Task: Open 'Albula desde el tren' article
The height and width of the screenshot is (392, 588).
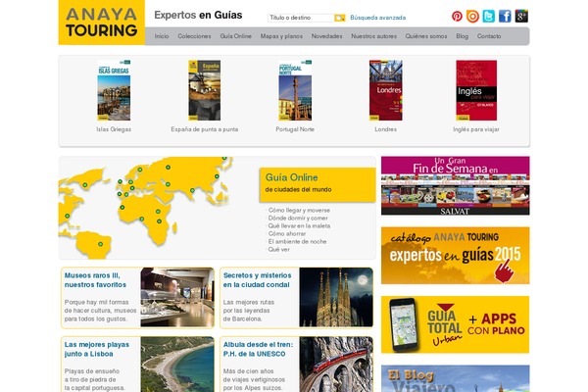Action: click(258, 349)
